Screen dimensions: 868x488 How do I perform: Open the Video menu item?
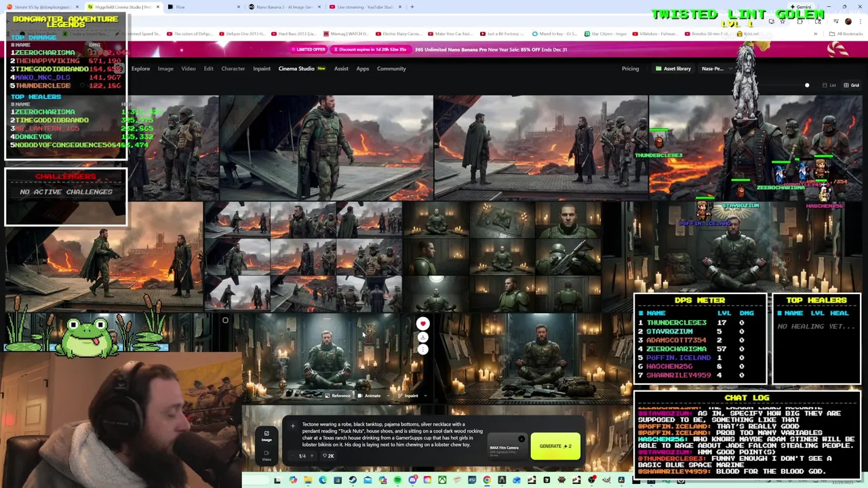pyautogui.click(x=189, y=68)
